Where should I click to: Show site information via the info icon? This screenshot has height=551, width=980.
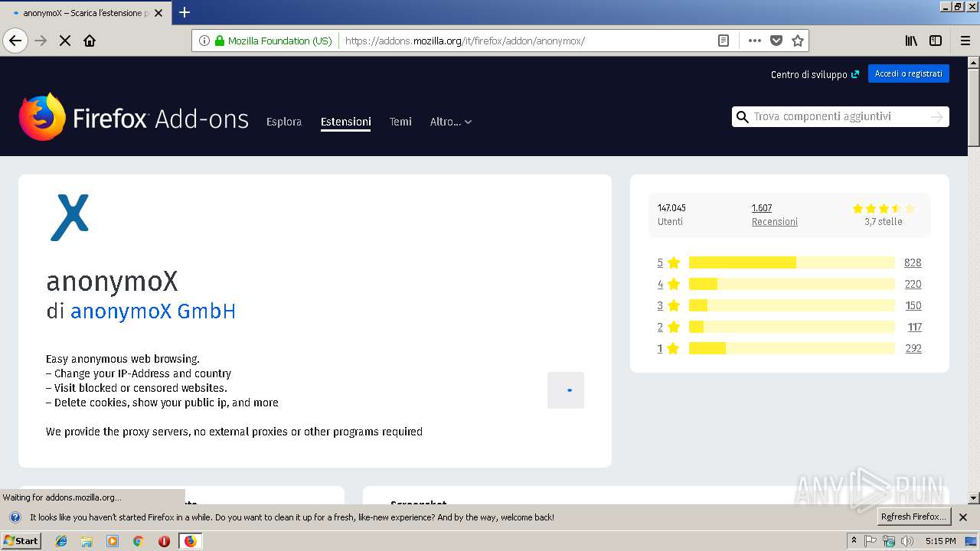pos(204,41)
